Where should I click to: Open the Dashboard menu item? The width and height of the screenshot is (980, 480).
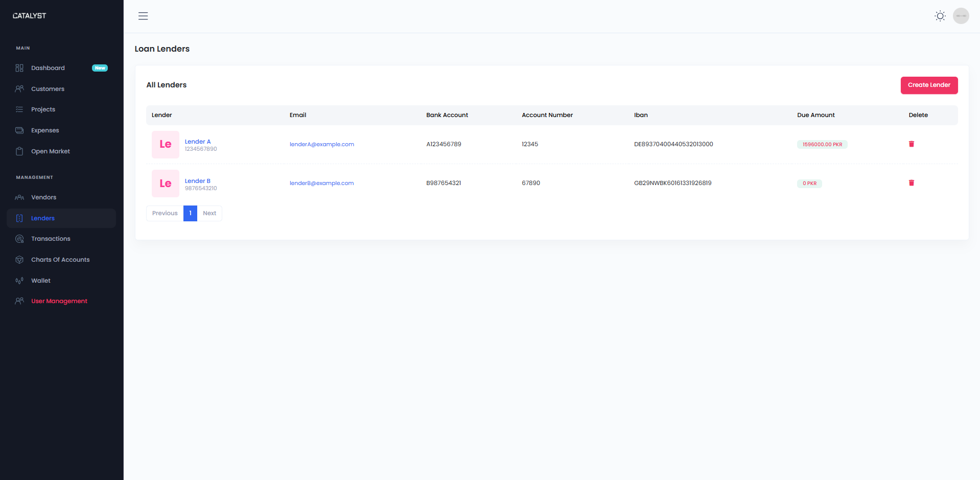pos(48,68)
